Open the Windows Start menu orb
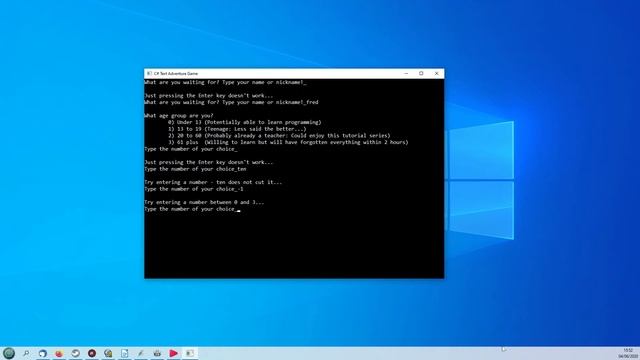Viewport: 640px width, 360px height. (x=9, y=353)
